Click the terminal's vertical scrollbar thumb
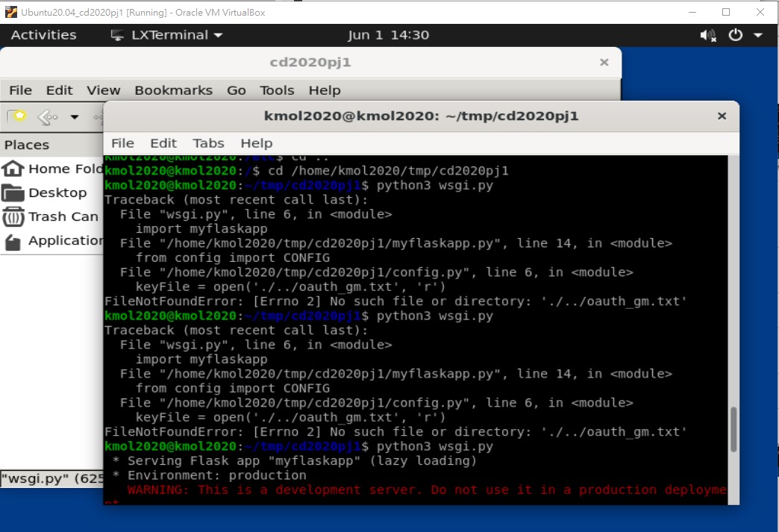Screen dimensions: 779x532 pyautogui.click(x=733, y=429)
